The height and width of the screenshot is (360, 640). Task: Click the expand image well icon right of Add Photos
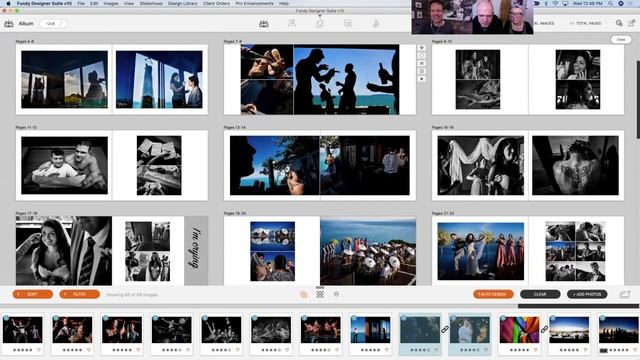click(625, 294)
